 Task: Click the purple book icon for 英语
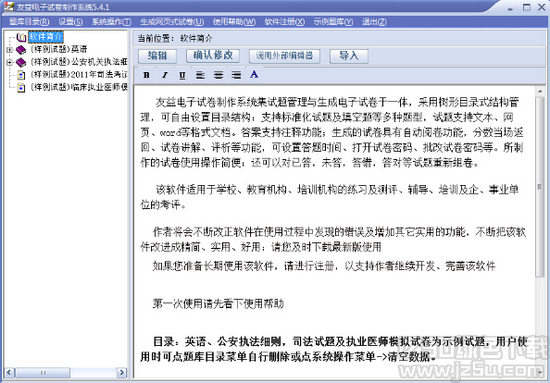pyautogui.click(x=21, y=50)
